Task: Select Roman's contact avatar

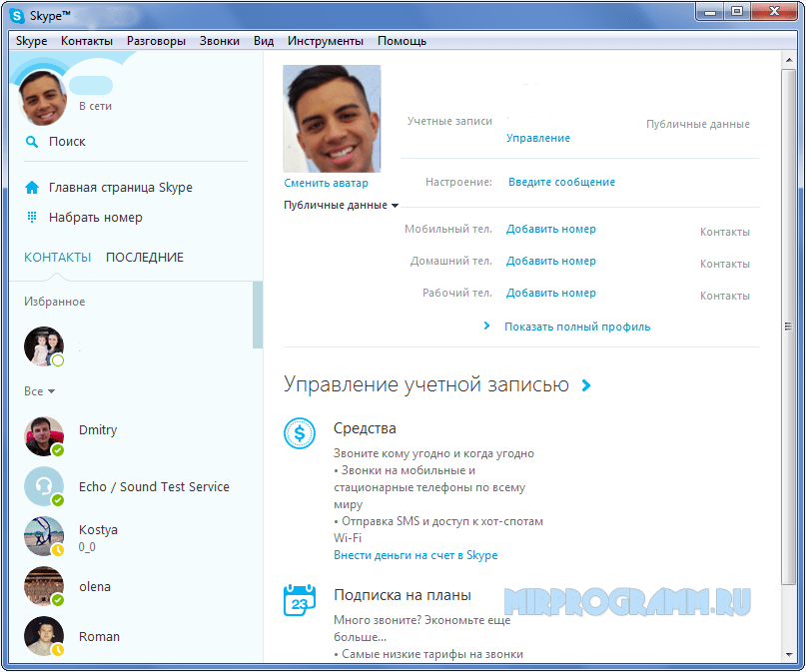Action: 44,636
